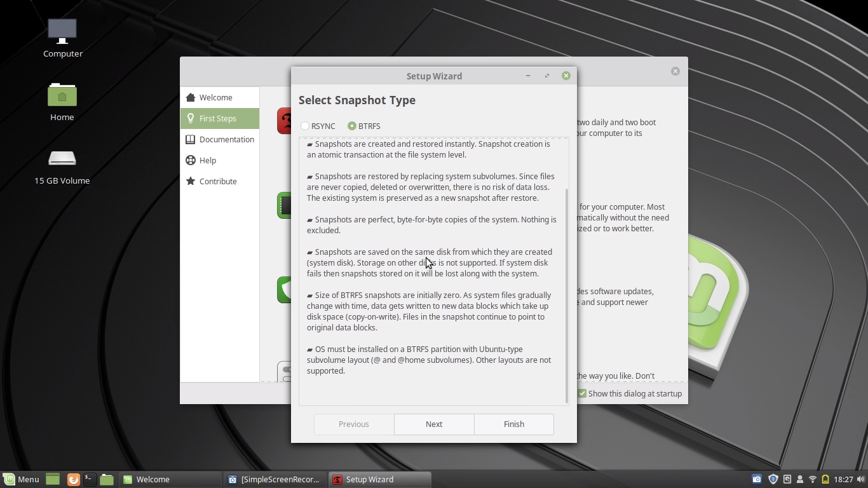Open the Welcome section in sidebar
This screenshot has width=868, height=488.
pos(220,97)
